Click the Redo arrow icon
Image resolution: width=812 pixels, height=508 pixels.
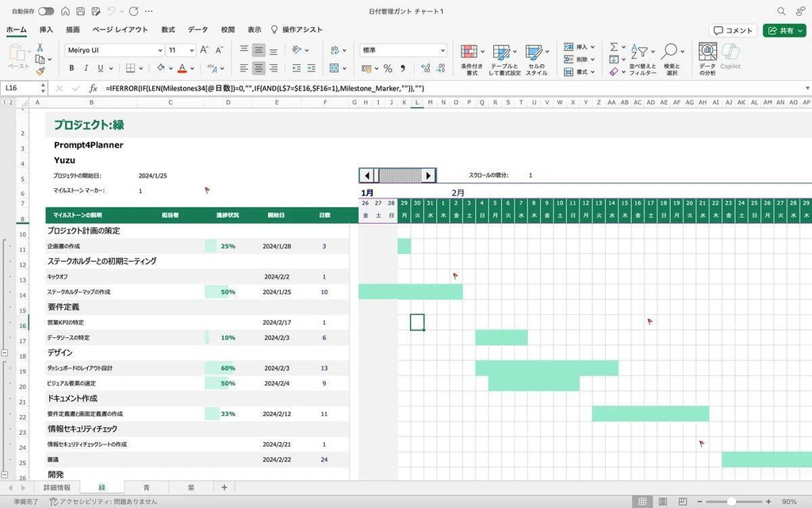click(133, 11)
